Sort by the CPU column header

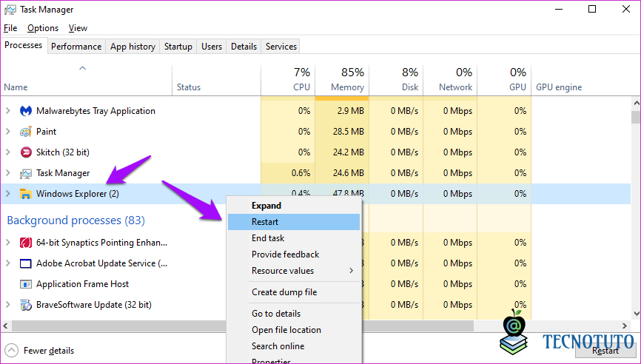click(288, 80)
